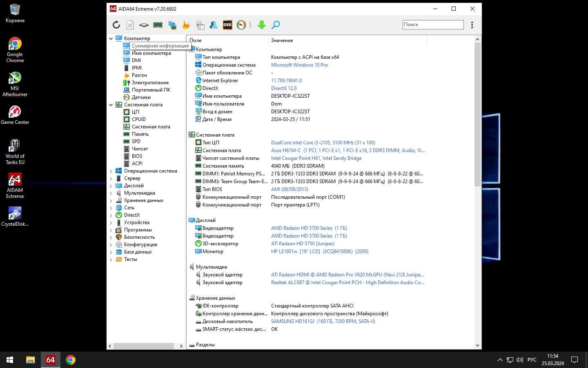Select MSI Afterburner desktop icon
The width and height of the screenshot is (588, 368).
pos(15,84)
